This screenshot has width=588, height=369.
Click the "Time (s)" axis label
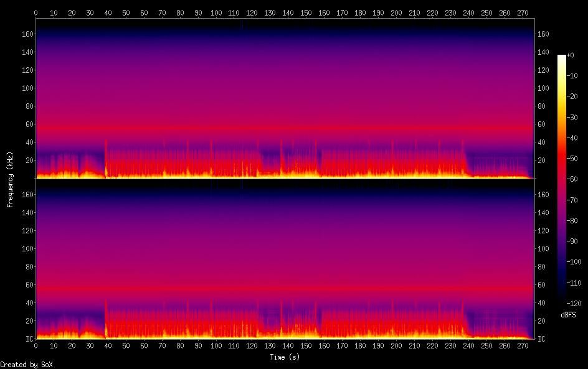pyautogui.click(x=285, y=357)
